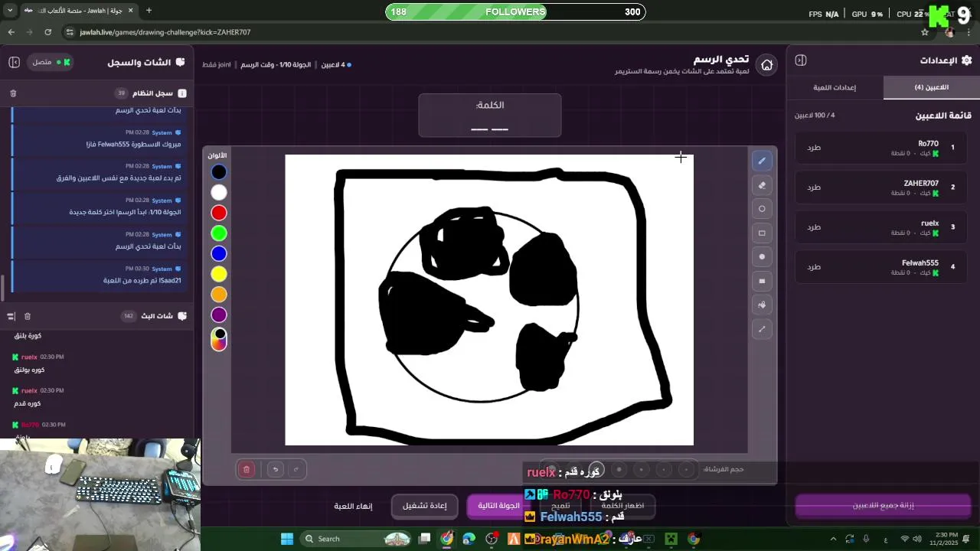The width and height of the screenshot is (980, 551).
Task: Click the browser address bar URL
Action: tap(165, 32)
